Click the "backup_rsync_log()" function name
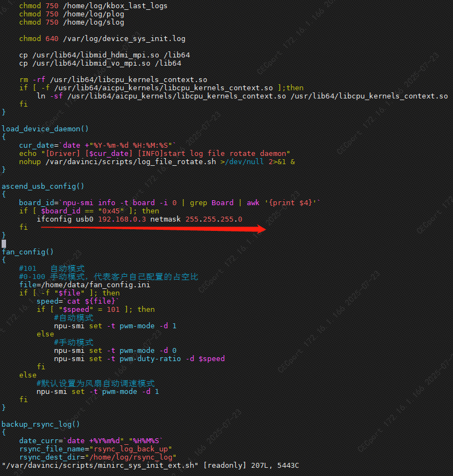The height and width of the screenshot is (476, 453). (x=40, y=424)
